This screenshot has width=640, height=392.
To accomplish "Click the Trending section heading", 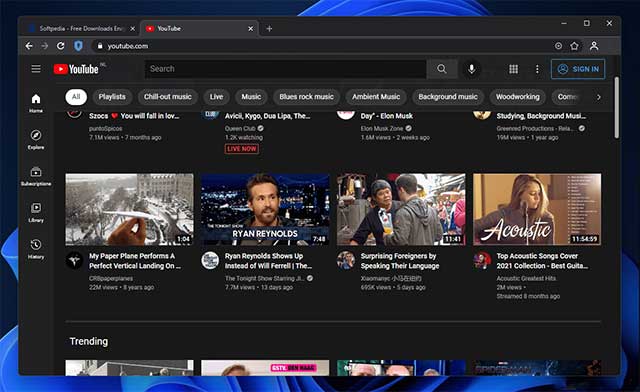I will click(89, 341).
